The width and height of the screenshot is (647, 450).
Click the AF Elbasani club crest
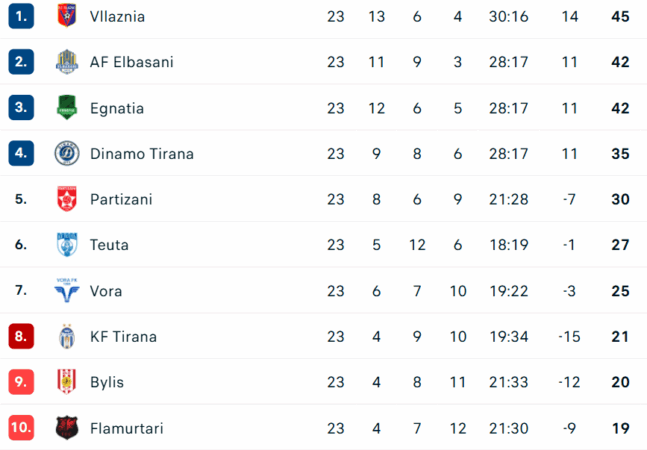pyautogui.click(x=67, y=62)
